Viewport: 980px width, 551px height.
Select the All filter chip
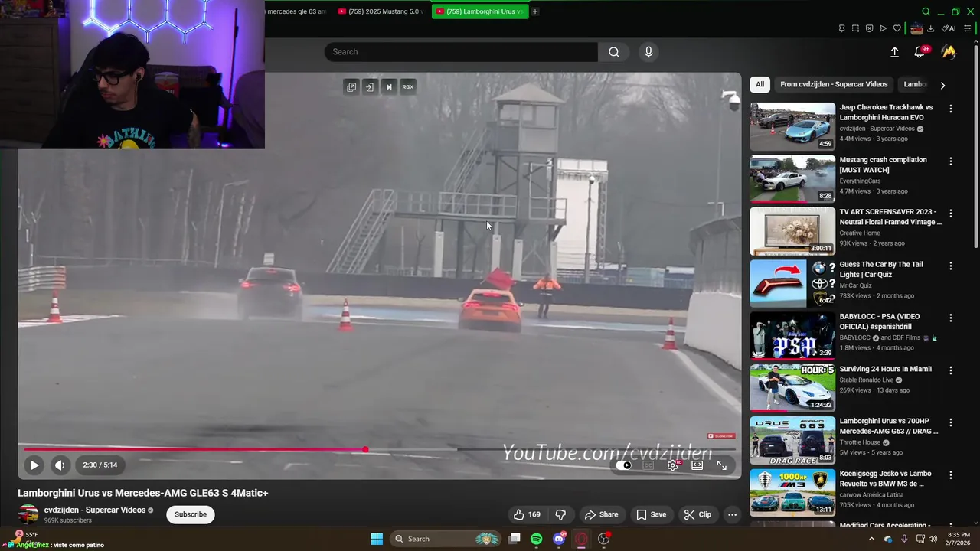(x=759, y=84)
